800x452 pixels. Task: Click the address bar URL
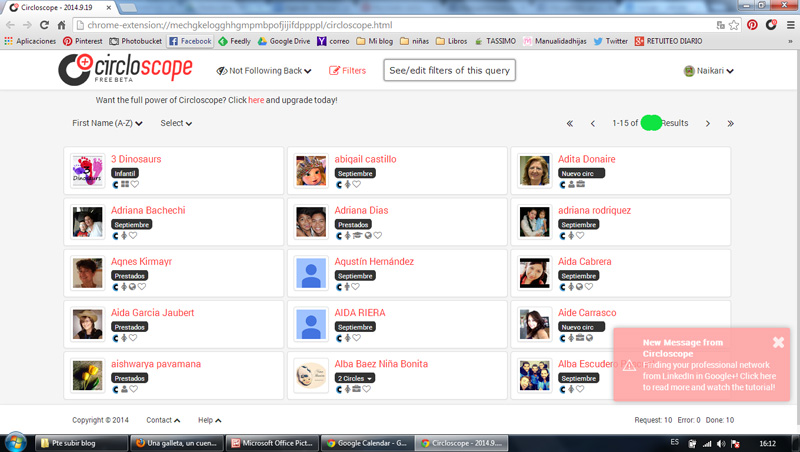click(x=240, y=25)
